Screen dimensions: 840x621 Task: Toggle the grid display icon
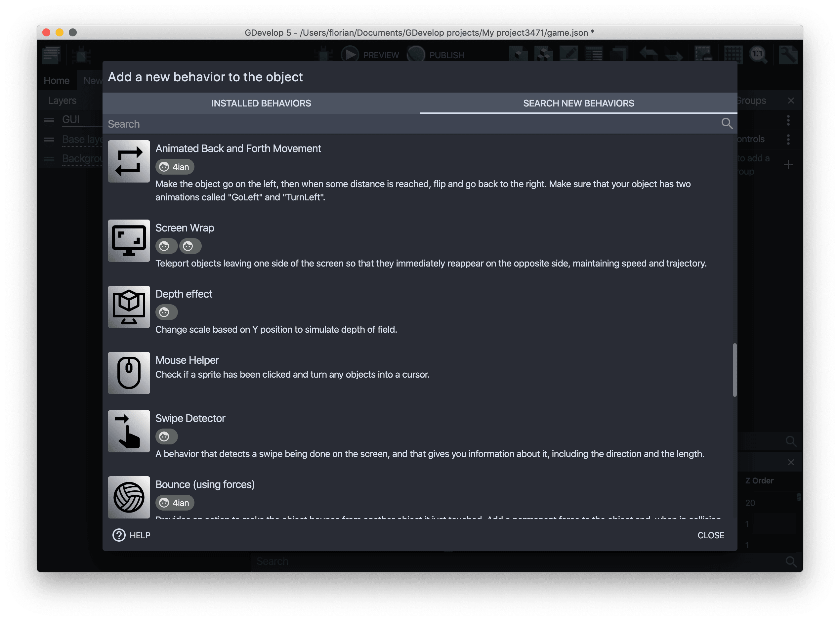tap(734, 55)
